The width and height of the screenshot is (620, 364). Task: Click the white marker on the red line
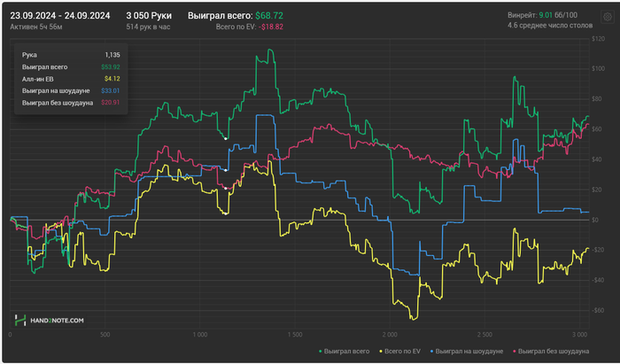pyautogui.click(x=226, y=189)
